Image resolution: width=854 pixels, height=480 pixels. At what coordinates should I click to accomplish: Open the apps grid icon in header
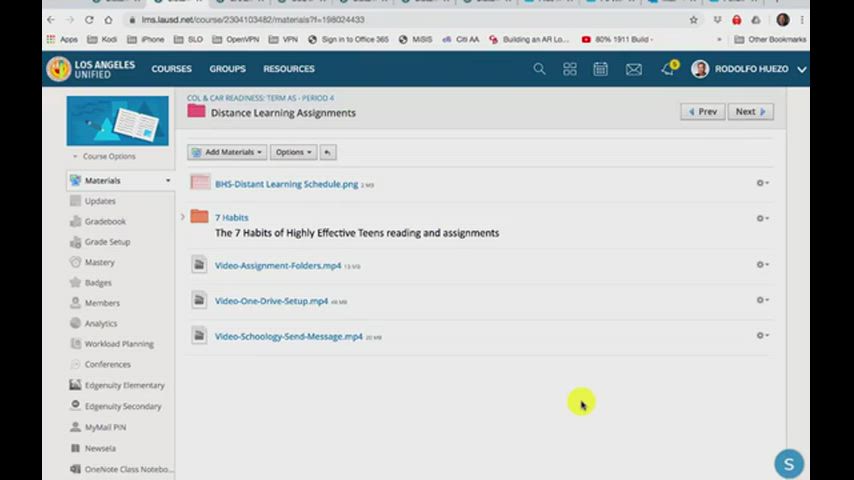coord(570,69)
